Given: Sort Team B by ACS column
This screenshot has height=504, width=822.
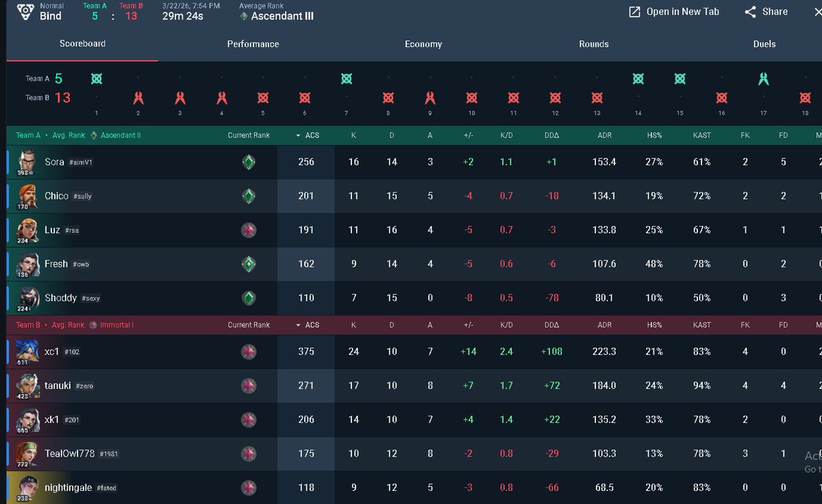Looking at the screenshot, I should click(x=307, y=325).
